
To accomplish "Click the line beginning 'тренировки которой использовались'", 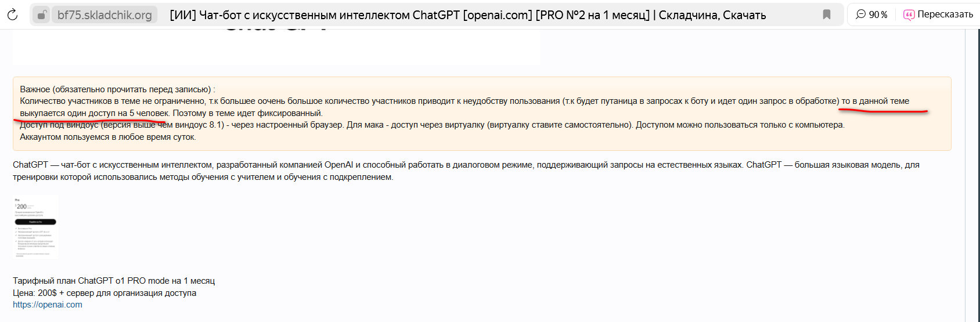I will click(x=203, y=177).
